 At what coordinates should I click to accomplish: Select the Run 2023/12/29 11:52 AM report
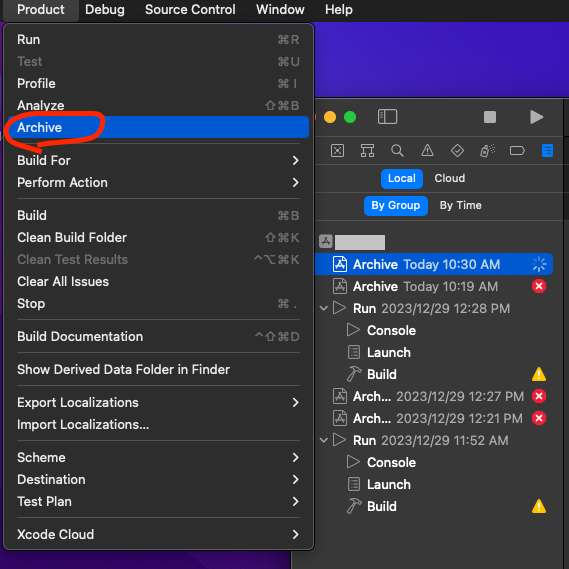[x=434, y=441]
